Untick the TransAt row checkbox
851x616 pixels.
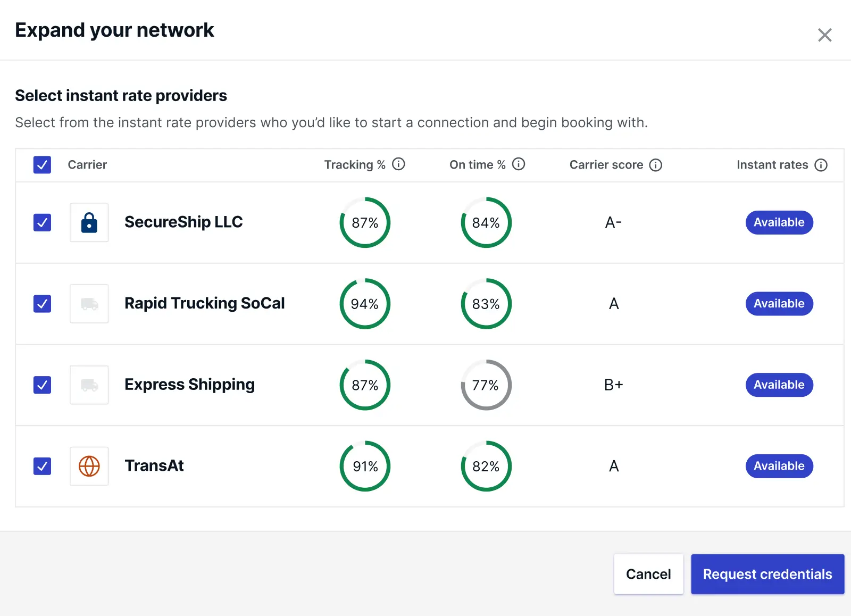tap(42, 466)
